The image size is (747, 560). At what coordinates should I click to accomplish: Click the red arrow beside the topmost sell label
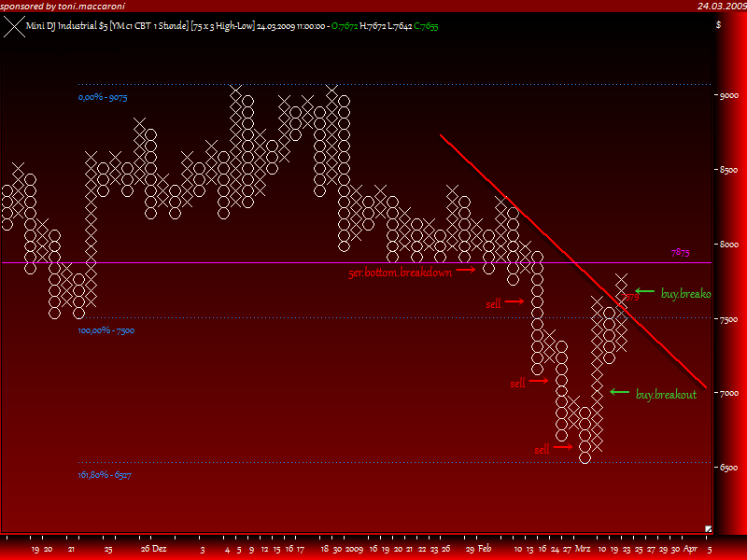coord(514,301)
